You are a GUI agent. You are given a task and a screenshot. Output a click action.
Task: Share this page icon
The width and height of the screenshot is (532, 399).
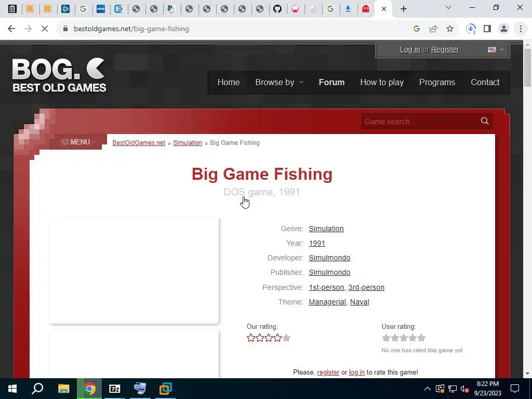(433, 29)
